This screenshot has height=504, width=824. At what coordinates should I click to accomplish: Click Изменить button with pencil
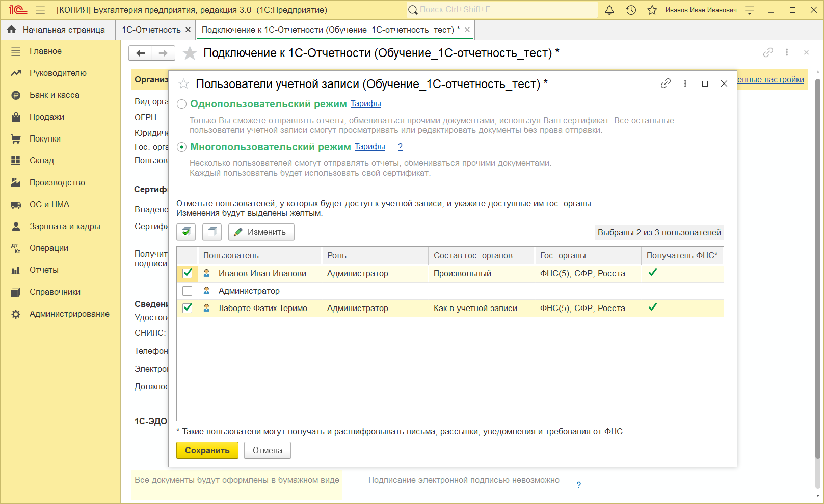(261, 232)
